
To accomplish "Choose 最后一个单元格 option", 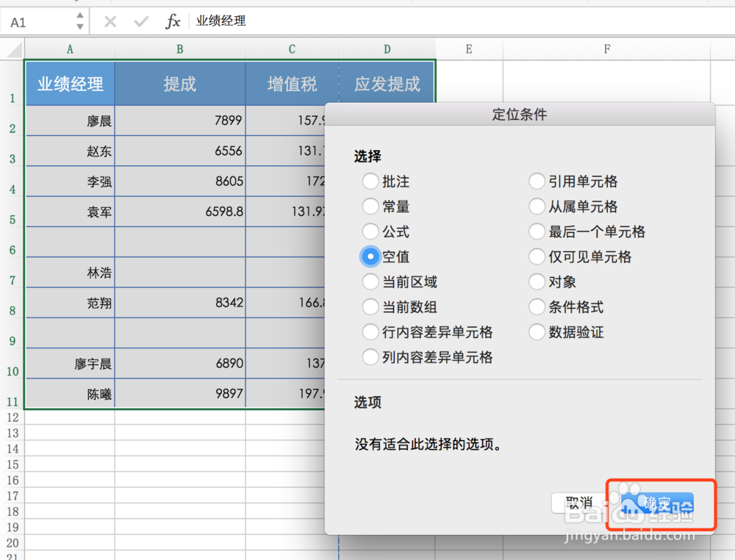I will click(x=537, y=231).
